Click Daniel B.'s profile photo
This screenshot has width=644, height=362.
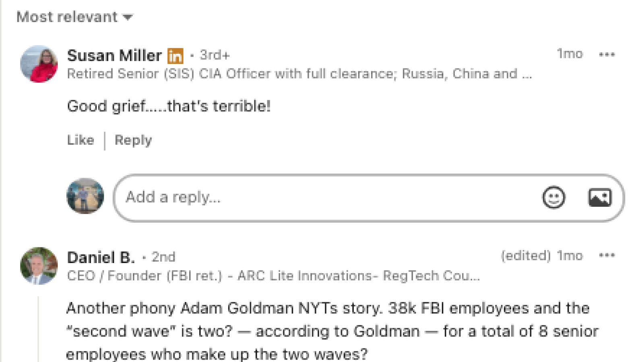tap(39, 266)
